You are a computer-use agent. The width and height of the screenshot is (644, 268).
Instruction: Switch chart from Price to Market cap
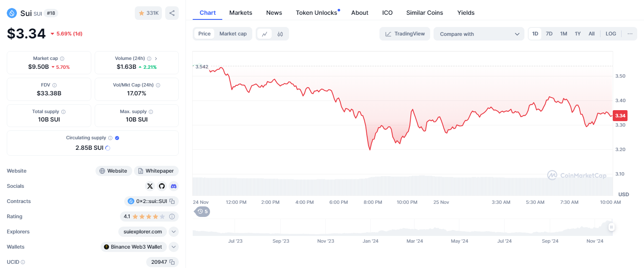[233, 33]
